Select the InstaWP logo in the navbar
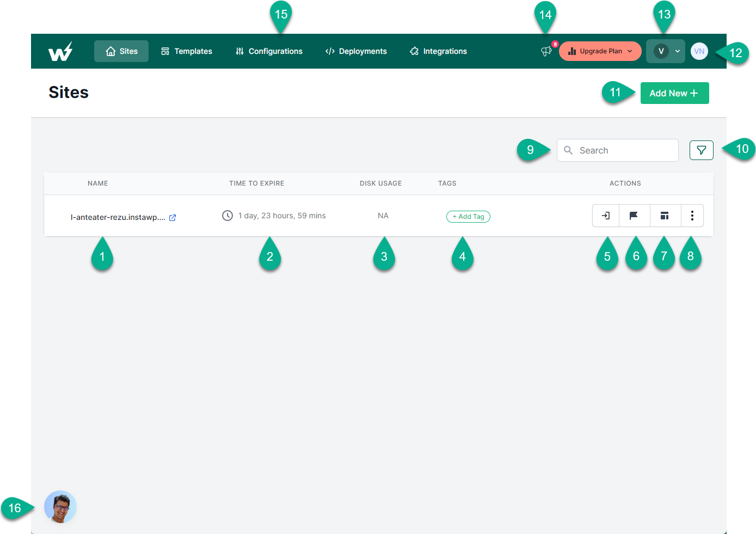This screenshot has height=534, width=756. [x=60, y=51]
